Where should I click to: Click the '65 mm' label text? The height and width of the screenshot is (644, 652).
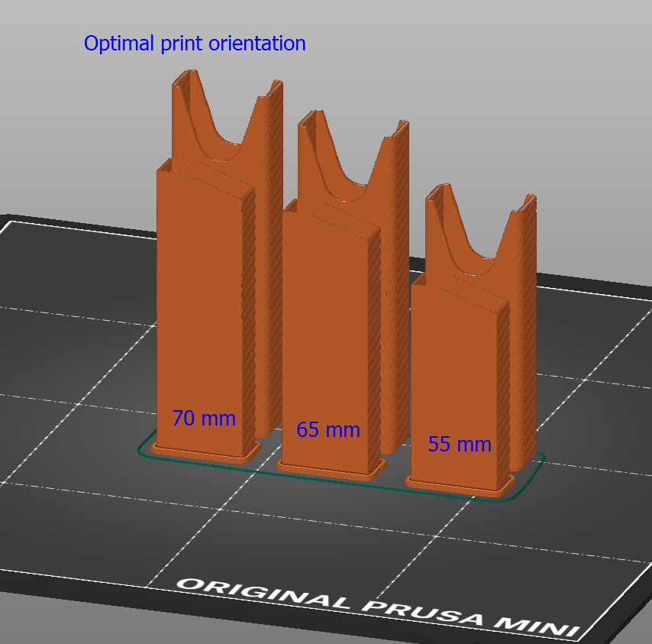(328, 429)
